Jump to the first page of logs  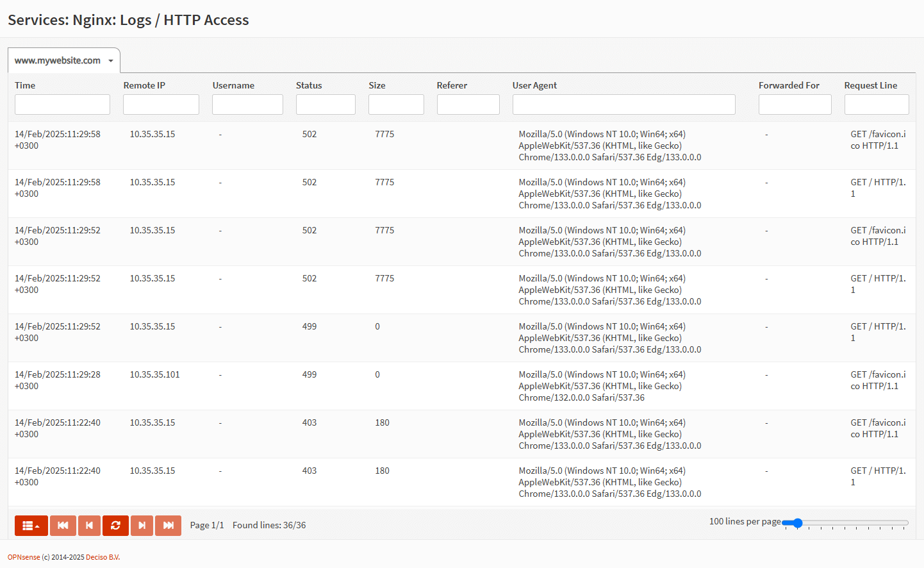point(63,525)
